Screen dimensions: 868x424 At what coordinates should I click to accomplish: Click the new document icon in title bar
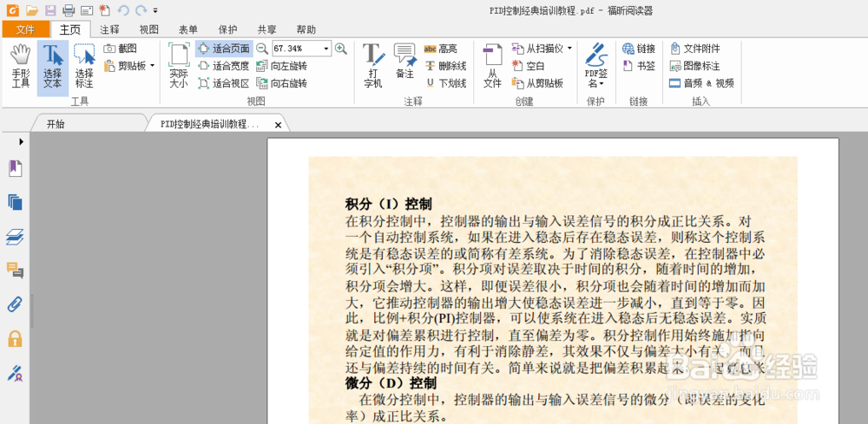tap(104, 10)
